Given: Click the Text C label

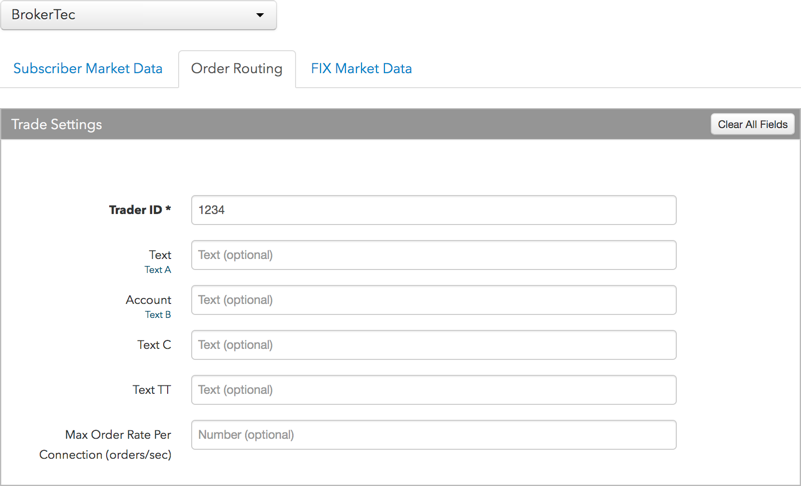Looking at the screenshot, I should [154, 345].
